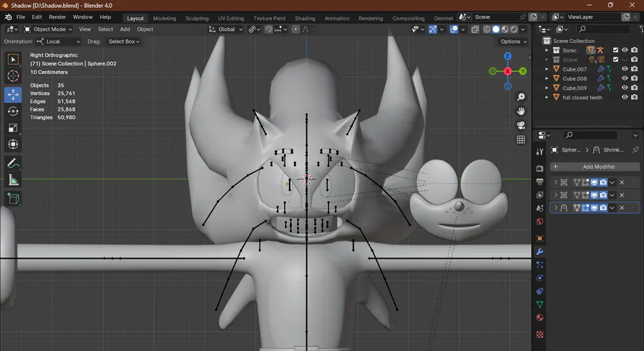Open the viewport Add menu
The image size is (644, 351).
pyautogui.click(x=125, y=29)
